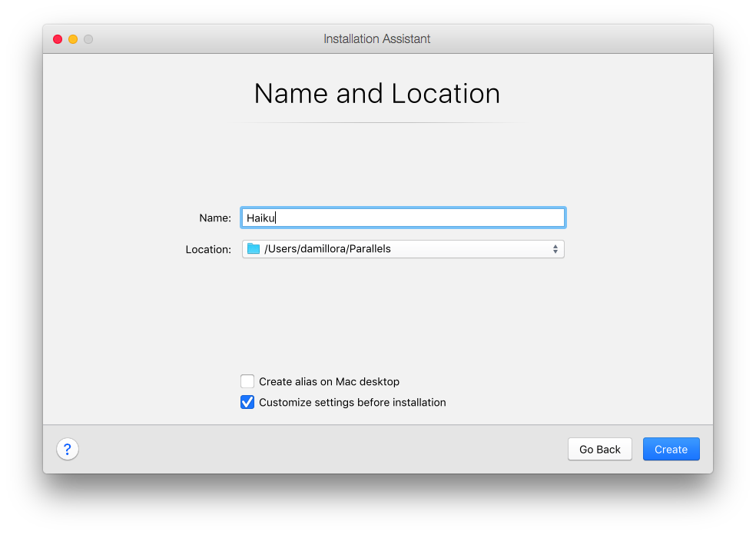Click the "Name:" field label

click(215, 218)
